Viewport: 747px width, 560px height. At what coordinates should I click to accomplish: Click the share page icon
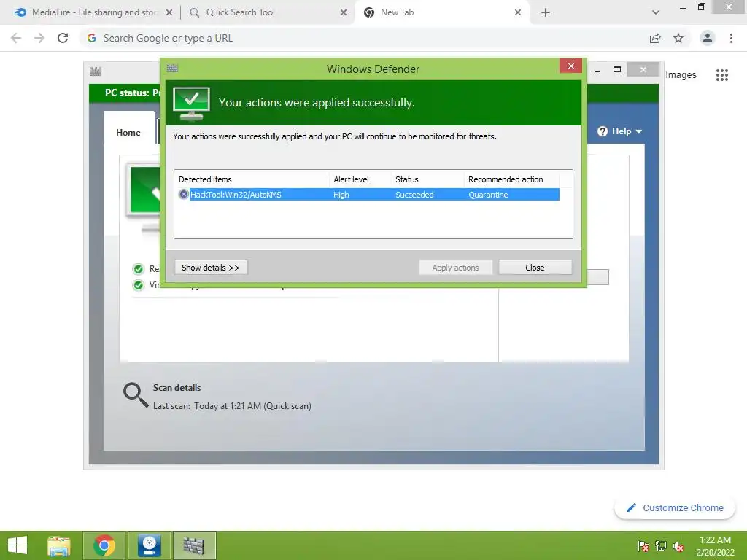pyautogui.click(x=655, y=38)
